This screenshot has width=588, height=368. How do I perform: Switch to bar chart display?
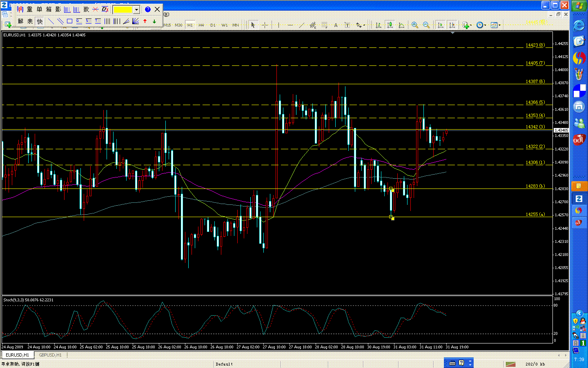[x=379, y=25]
